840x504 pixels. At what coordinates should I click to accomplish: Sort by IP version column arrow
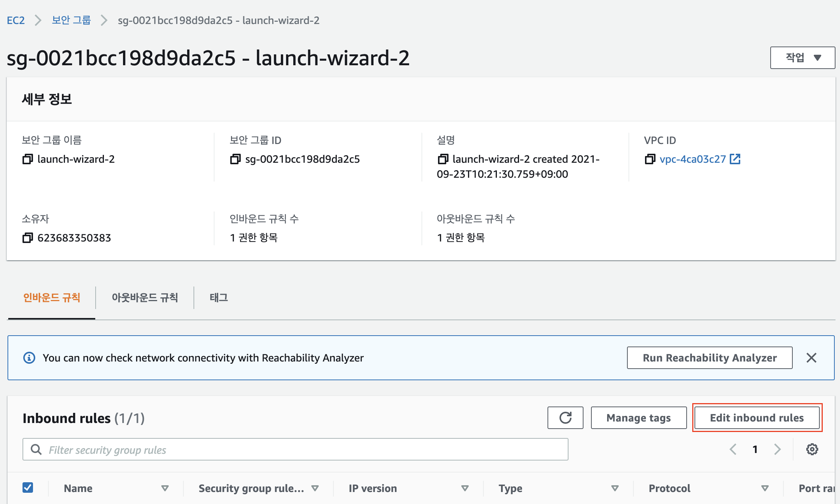[x=465, y=488]
